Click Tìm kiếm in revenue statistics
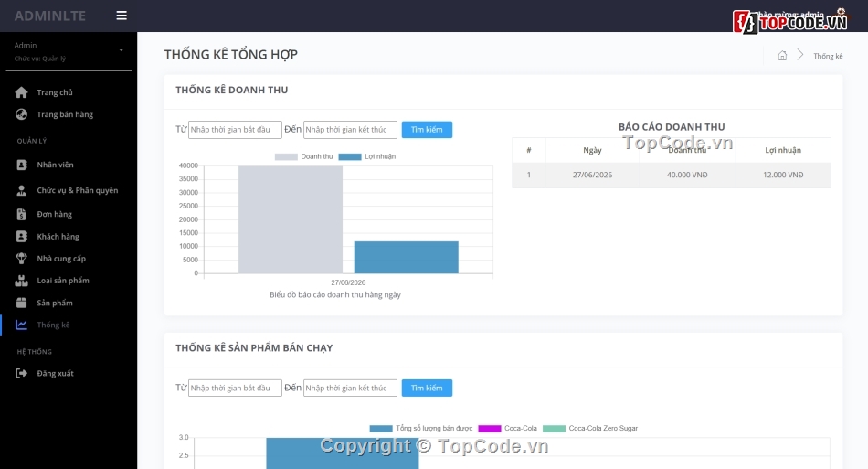Viewport: 868px width, 469px height. [x=427, y=130]
